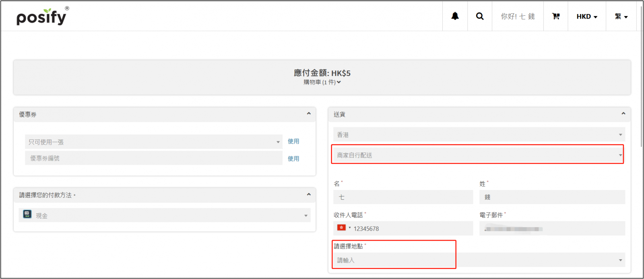This screenshot has height=279, width=644.
Task: Open the shopping cart icon
Action: coord(556,16)
